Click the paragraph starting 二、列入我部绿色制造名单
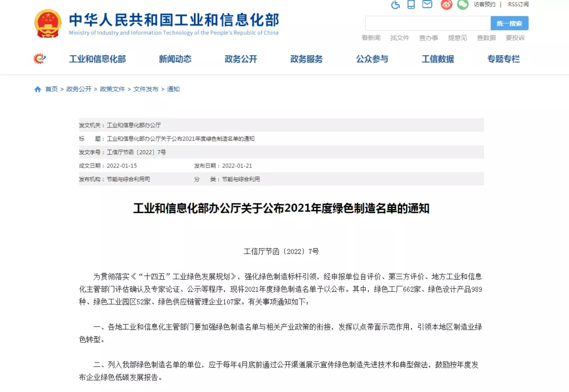The height and width of the screenshot is (392, 569). (x=279, y=371)
